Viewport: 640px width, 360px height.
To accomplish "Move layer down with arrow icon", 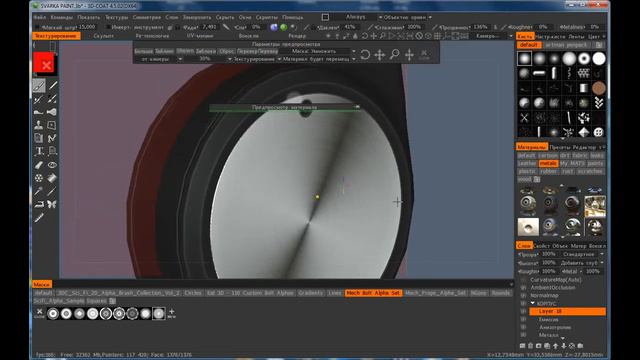I will point(564,346).
